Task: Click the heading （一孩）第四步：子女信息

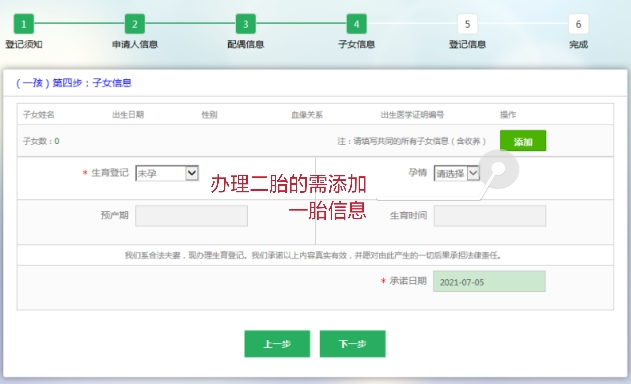Action: (74, 83)
